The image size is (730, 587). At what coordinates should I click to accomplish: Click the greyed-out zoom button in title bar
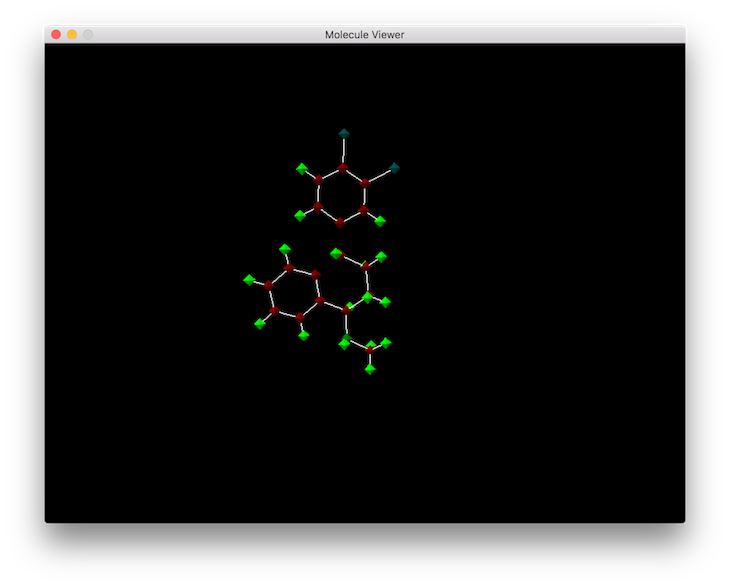pyautogui.click(x=88, y=34)
